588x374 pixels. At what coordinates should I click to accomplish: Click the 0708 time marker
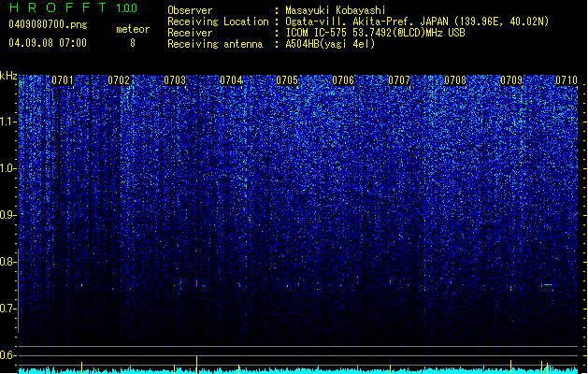pos(455,80)
